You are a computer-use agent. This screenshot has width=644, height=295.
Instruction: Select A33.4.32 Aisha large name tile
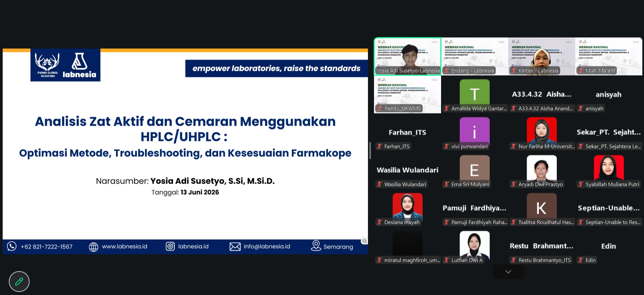coord(542,94)
